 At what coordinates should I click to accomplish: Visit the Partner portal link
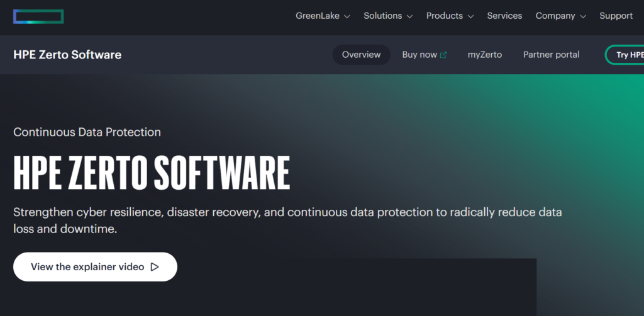click(551, 55)
